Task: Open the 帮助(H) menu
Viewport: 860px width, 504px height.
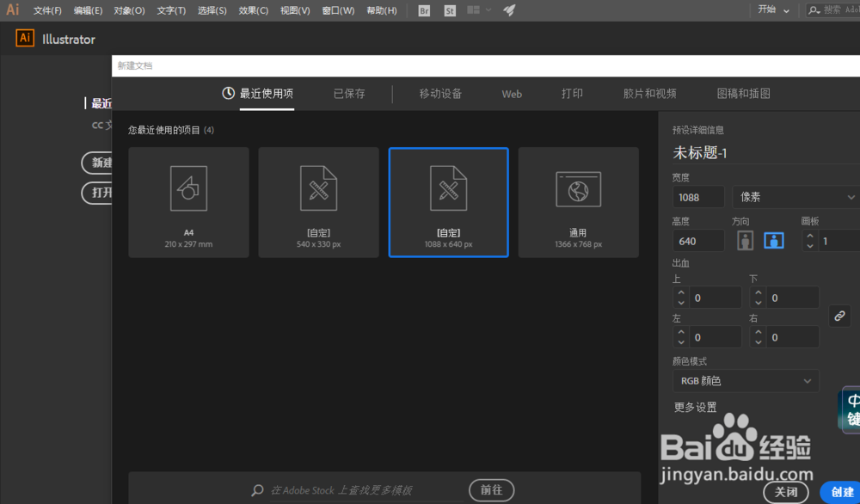Action: pyautogui.click(x=382, y=10)
